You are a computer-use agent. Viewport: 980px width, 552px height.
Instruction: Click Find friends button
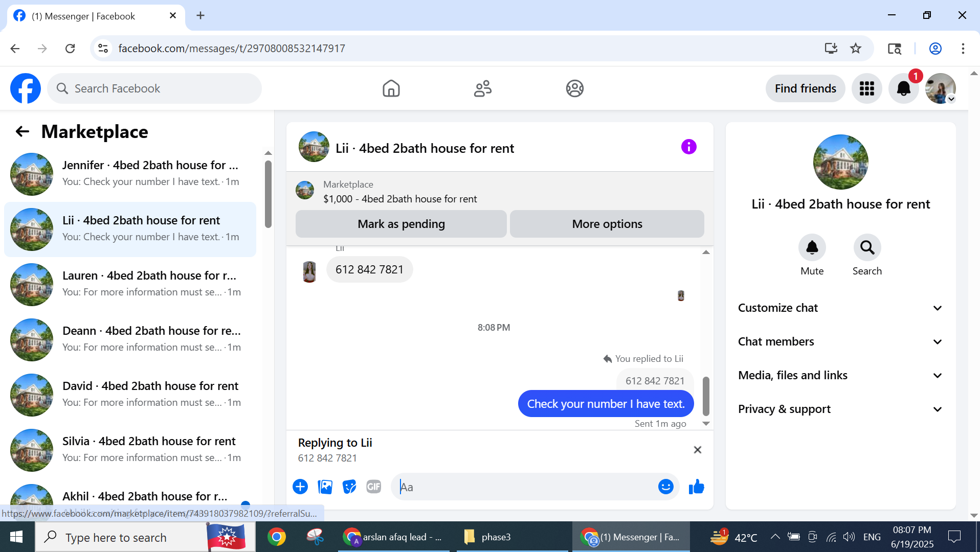click(x=805, y=88)
